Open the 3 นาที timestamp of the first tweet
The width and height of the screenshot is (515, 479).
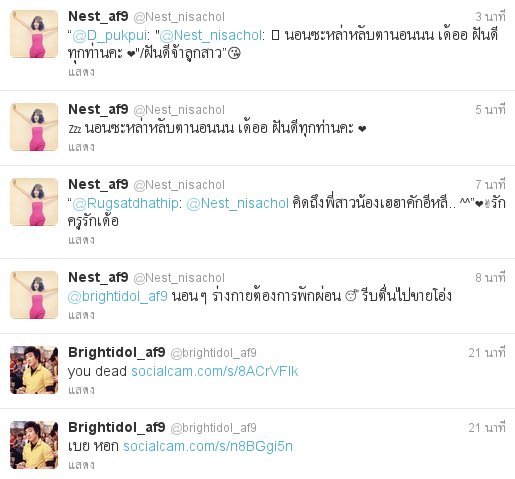tap(490, 17)
